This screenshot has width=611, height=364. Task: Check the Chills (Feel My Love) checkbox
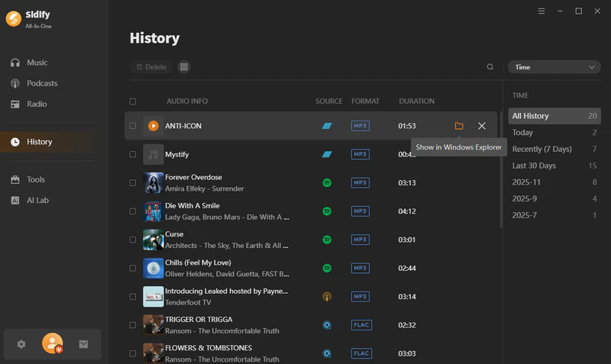[x=132, y=269]
